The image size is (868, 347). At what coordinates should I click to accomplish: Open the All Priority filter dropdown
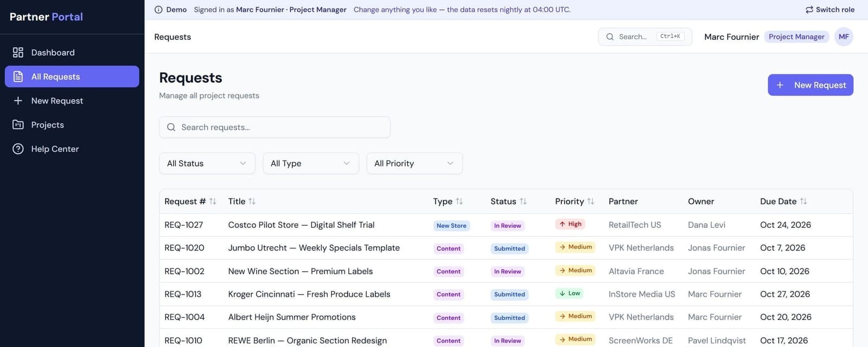pyautogui.click(x=414, y=163)
